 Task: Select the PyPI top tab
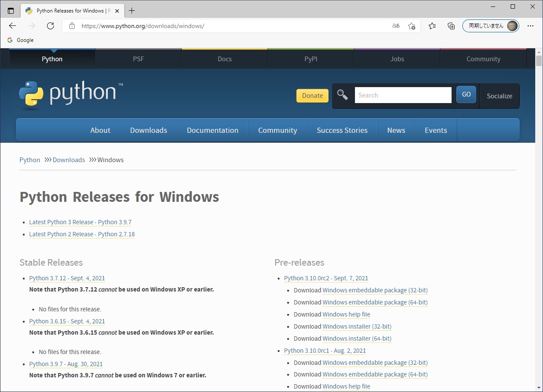click(x=311, y=59)
